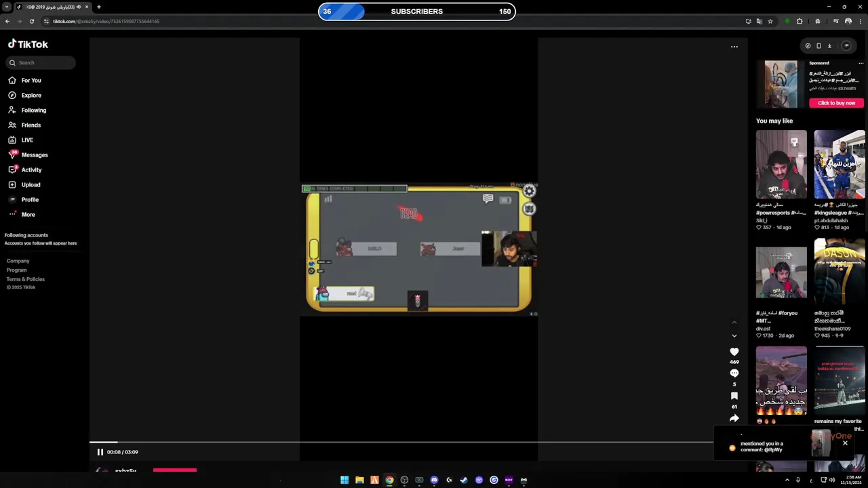The width and height of the screenshot is (868, 488).
Task: Go to the previous video
Action: (734, 323)
